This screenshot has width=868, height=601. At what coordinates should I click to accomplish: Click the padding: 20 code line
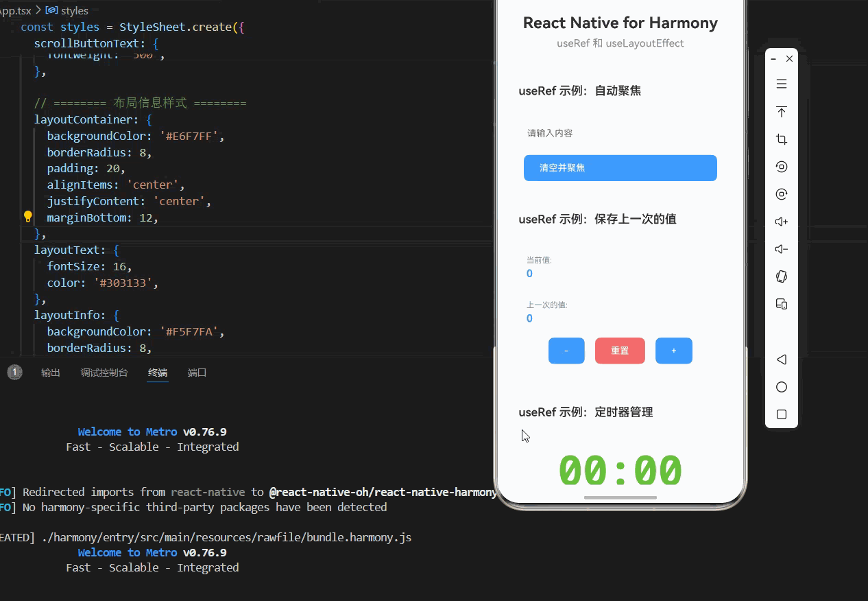click(86, 168)
